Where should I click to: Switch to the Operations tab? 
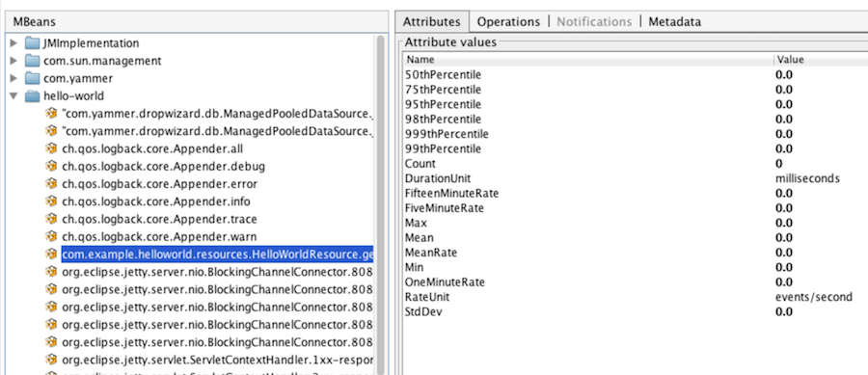(508, 21)
